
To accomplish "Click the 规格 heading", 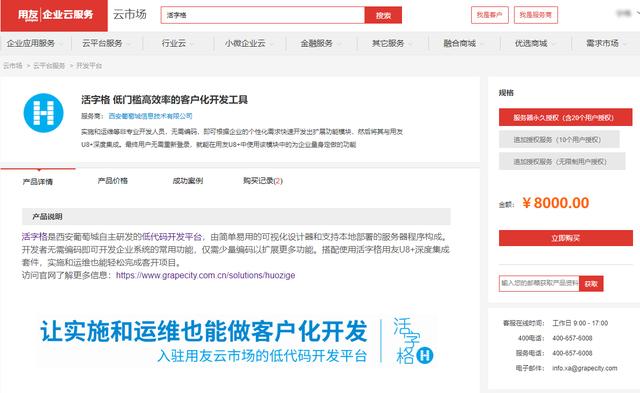I will 506,93.
